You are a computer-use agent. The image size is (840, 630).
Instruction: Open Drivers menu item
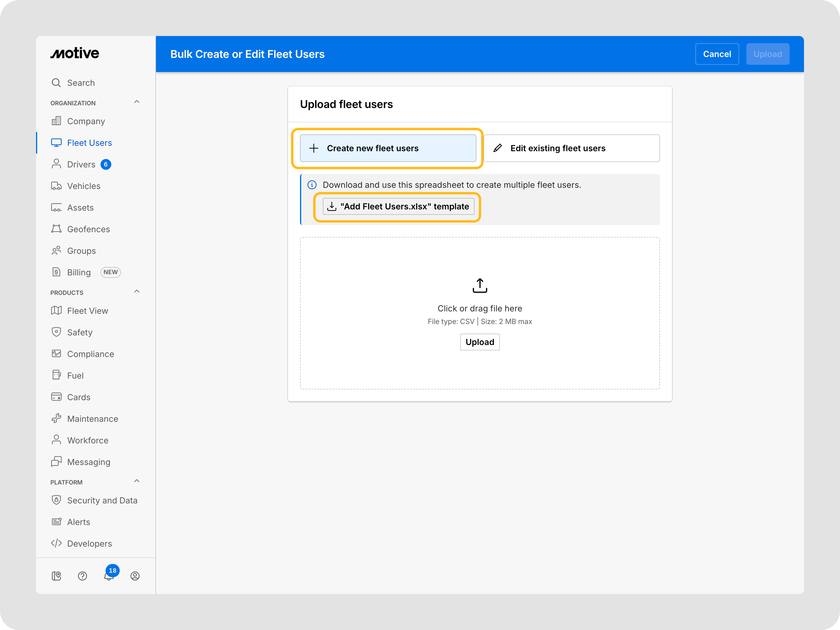point(81,164)
